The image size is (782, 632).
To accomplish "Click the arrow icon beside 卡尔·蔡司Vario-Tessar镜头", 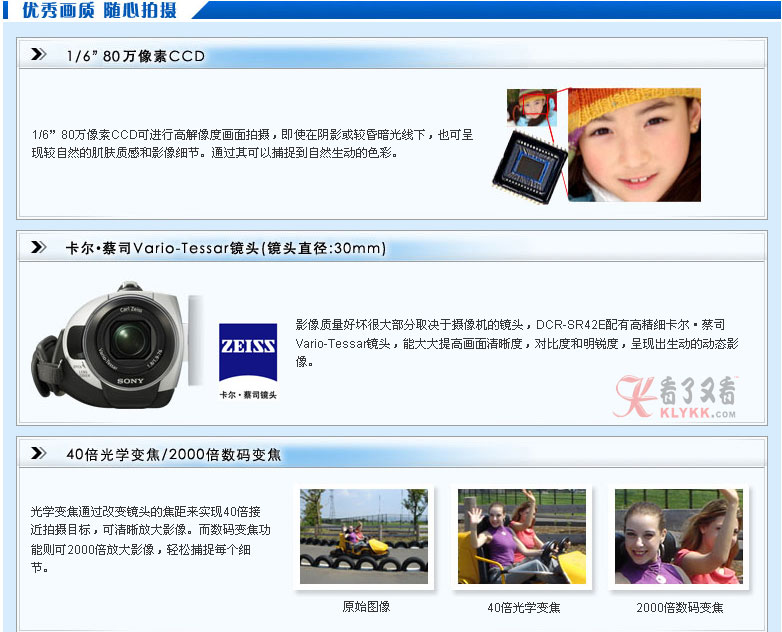I will pyautogui.click(x=38, y=247).
